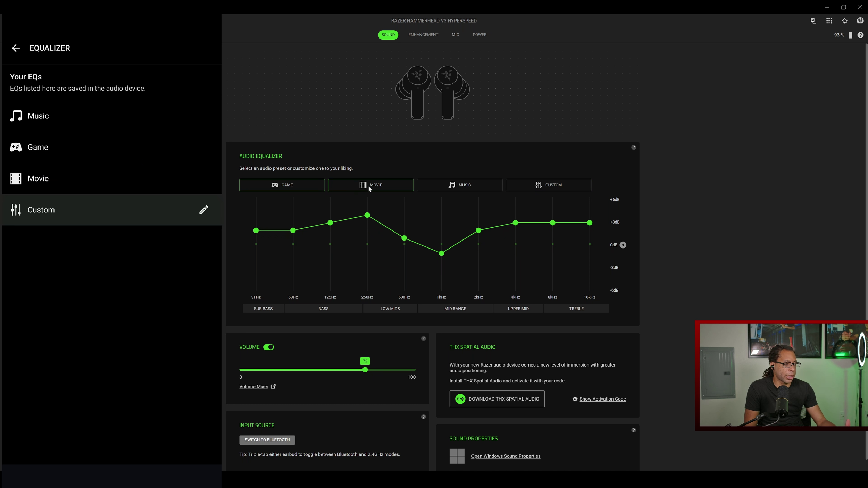
Task: Click the 2kHz equalizer band handle
Action: [x=478, y=230]
